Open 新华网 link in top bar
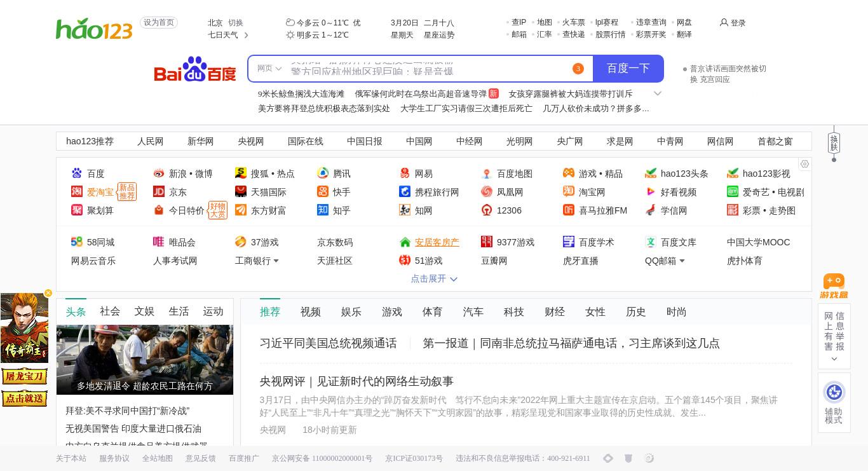Image resolution: width=868 pixels, height=471 pixels. point(201,142)
